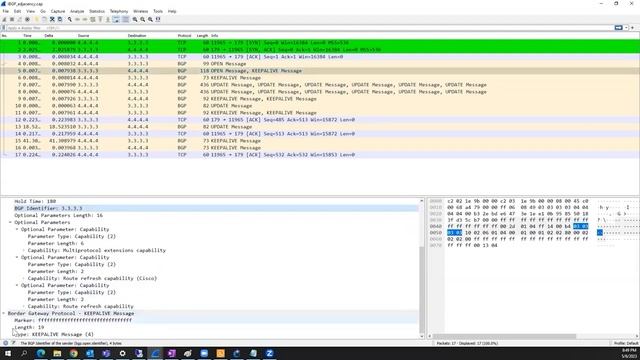Open a capture file
Screen dimensions: 640x360
(x=36, y=19)
